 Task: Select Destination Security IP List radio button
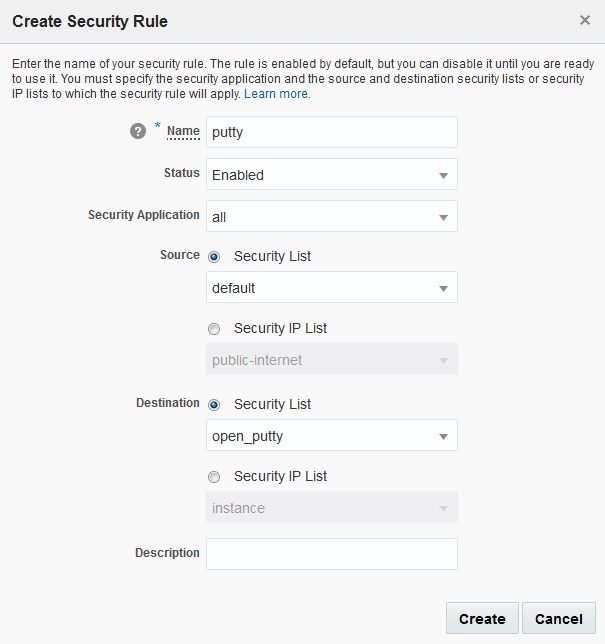click(214, 477)
